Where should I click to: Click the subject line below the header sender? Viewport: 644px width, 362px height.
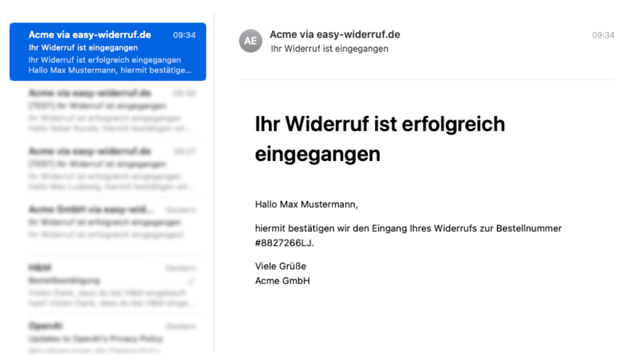(x=329, y=49)
